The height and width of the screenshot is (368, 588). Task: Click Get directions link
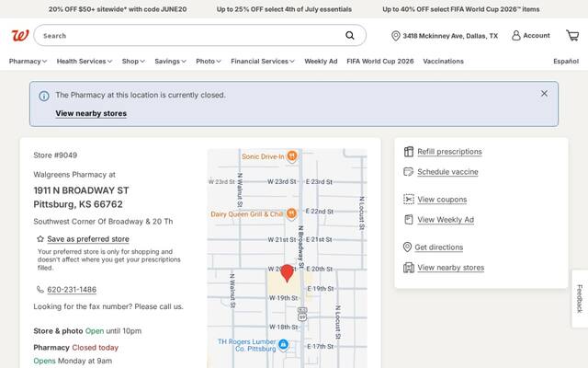pyautogui.click(x=439, y=247)
